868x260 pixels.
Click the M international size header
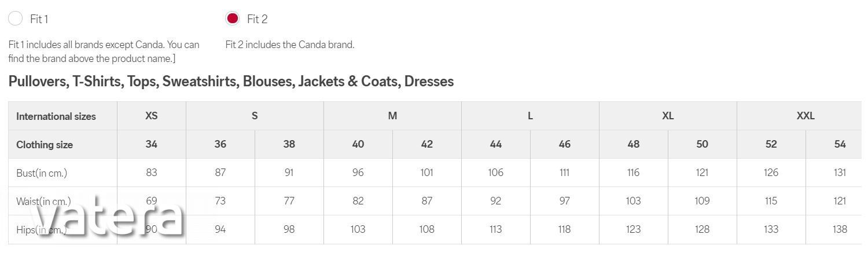click(x=392, y=116)
